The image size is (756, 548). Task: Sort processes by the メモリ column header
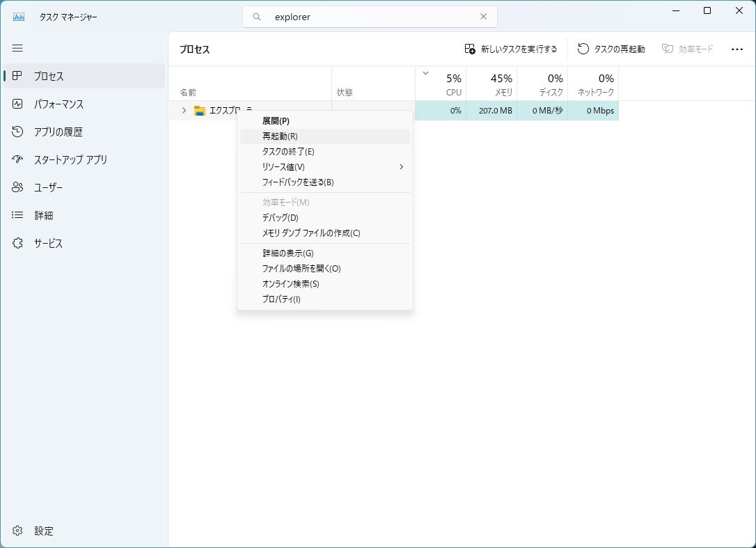(x=492, y=84)
